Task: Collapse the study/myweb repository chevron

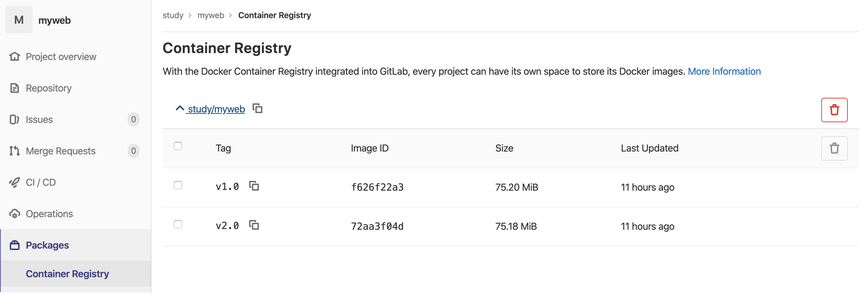Action: tap(180, 109)
